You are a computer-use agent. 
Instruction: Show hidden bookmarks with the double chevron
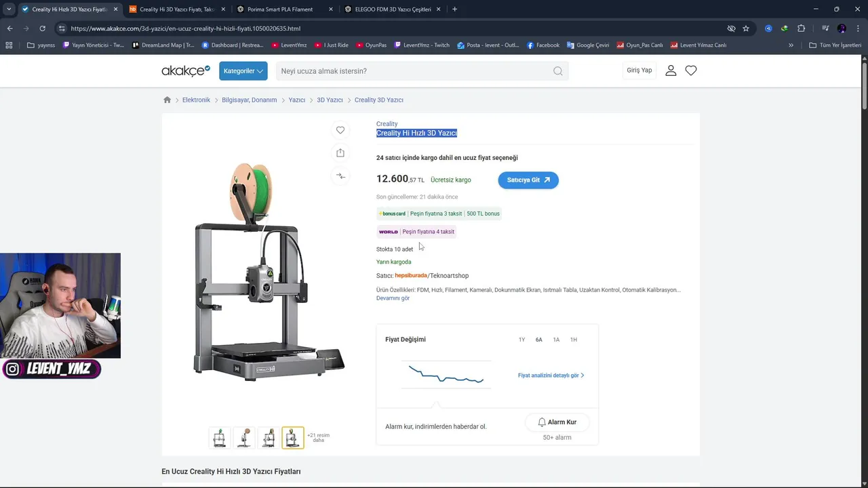(791, 45)
